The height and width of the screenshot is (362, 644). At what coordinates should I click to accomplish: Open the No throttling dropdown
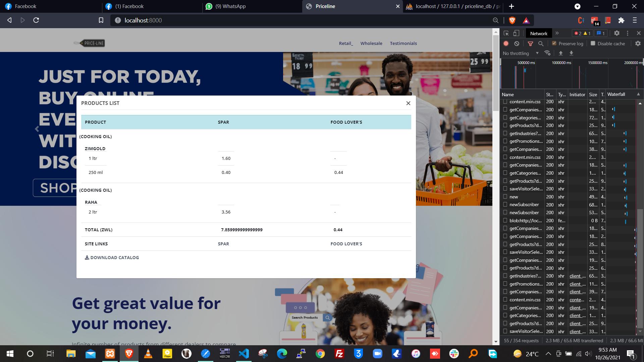pos(521,53)
